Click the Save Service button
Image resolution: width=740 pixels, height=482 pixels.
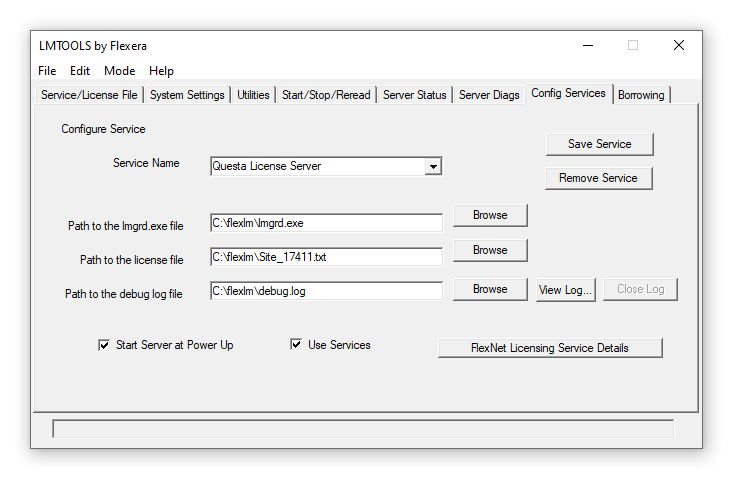pos(599,144)
